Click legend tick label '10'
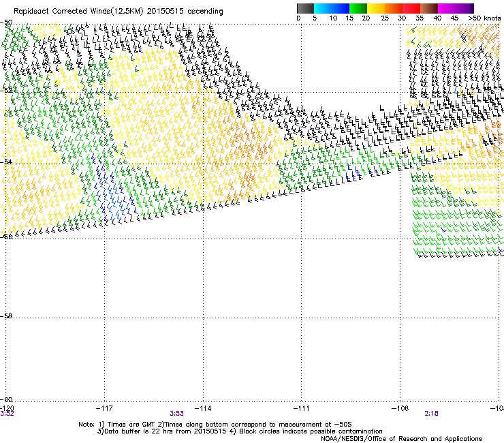 pos(333,18)
